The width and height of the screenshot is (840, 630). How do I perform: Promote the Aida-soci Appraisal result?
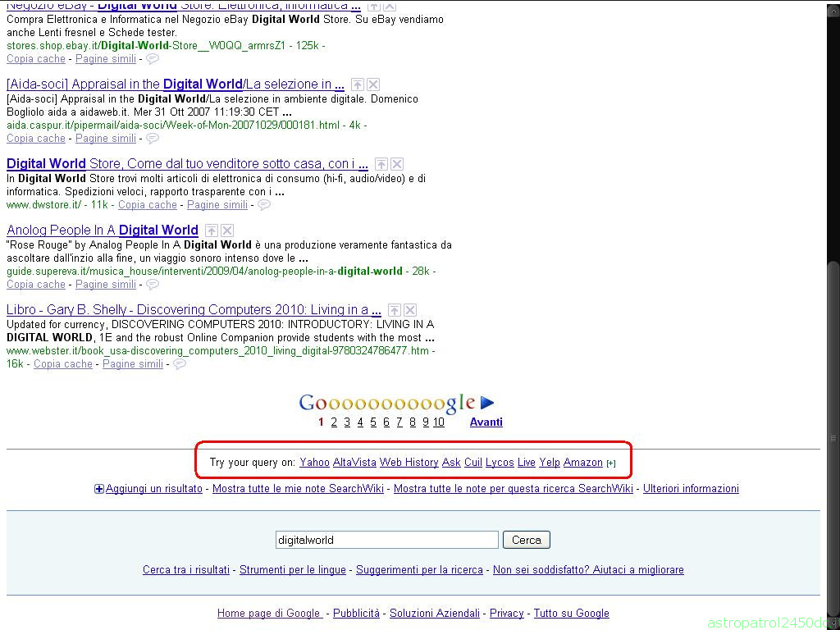[x=358, y=84]
